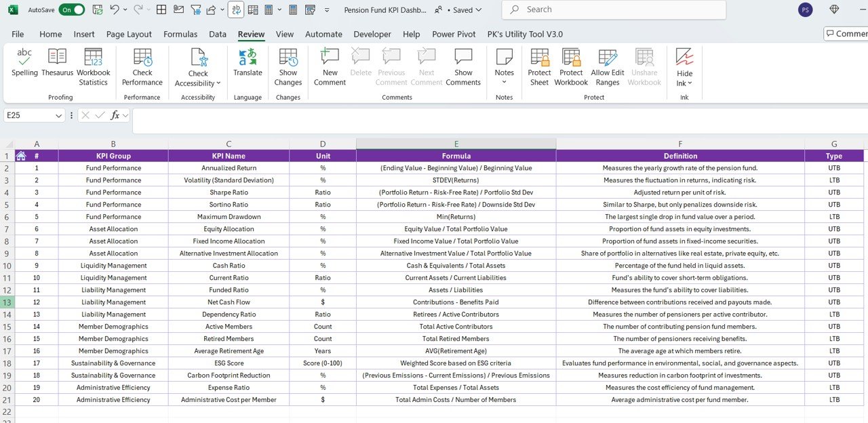Open the Comments pane button
This screenshot has width=868, height=423.
[846, 34]
